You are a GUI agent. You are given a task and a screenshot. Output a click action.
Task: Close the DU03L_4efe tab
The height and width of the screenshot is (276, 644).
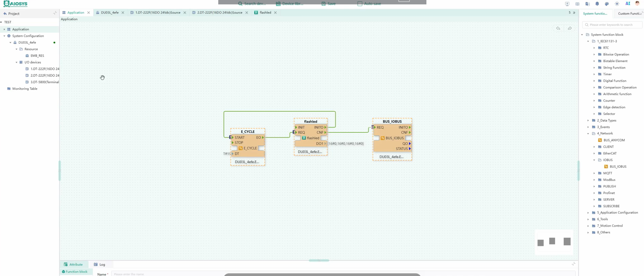coord(123,12)
